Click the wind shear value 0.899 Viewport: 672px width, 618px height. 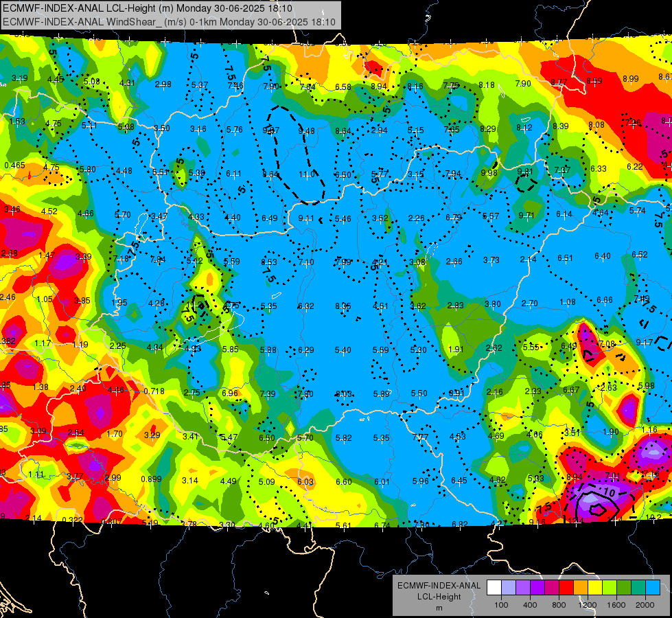tap(151, 479)
